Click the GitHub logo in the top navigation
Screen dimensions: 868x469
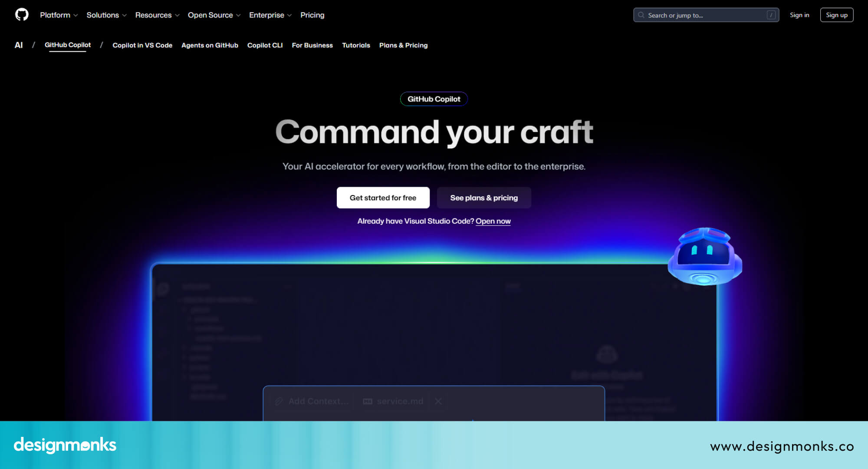click(x=22, y=14)
